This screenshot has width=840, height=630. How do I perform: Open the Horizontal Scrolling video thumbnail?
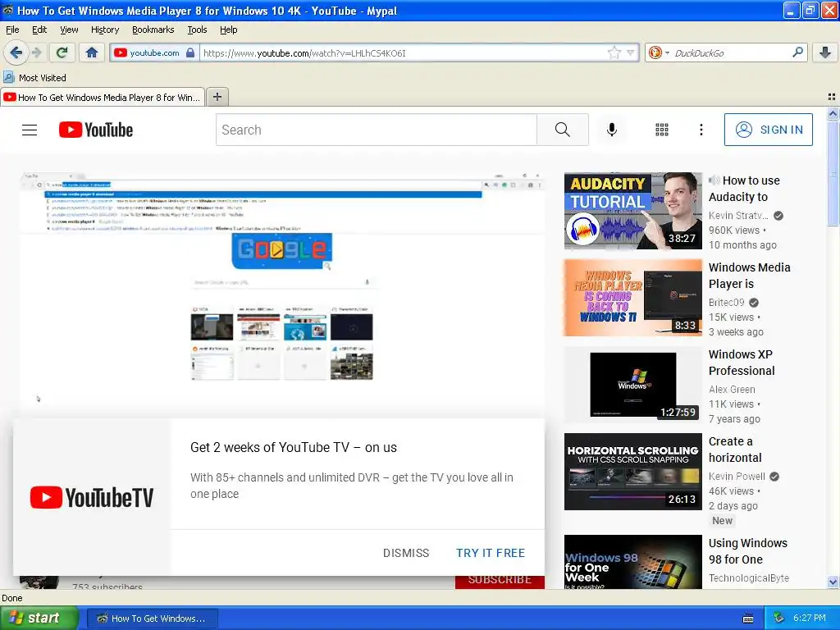coord(632,472)
